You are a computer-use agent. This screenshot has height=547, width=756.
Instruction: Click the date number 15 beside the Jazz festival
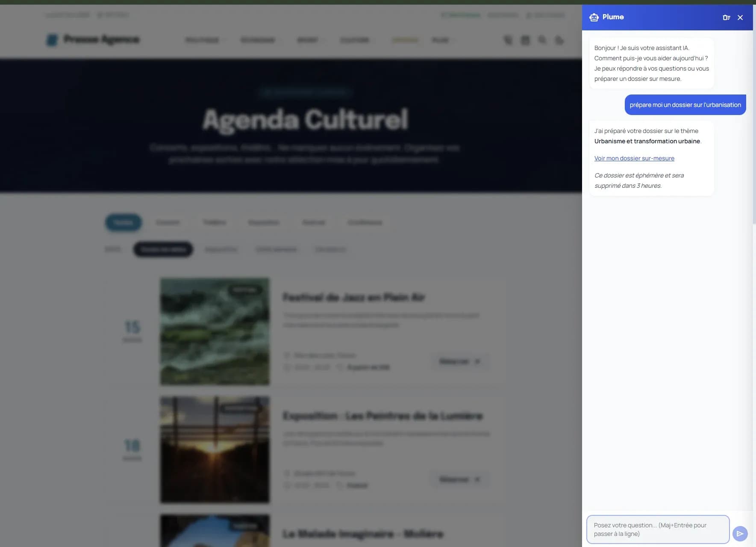(132, 327)
